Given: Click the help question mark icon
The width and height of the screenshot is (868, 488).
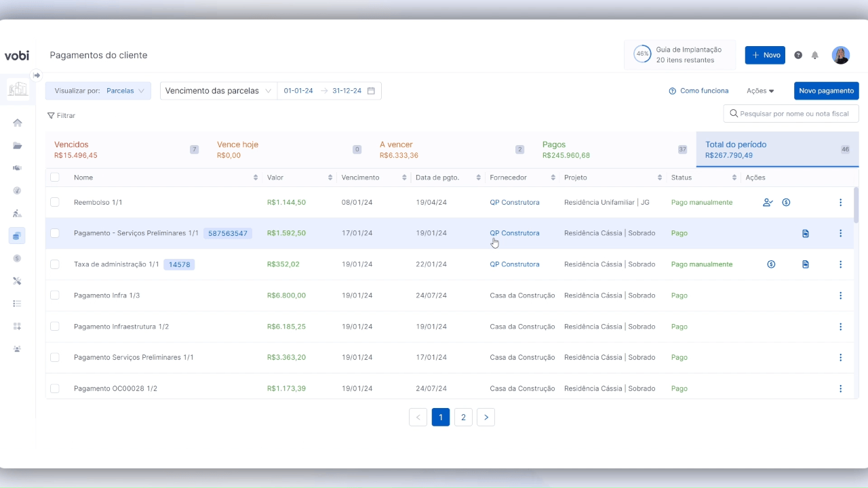Looking at the screenshot, I should (798, 56).
